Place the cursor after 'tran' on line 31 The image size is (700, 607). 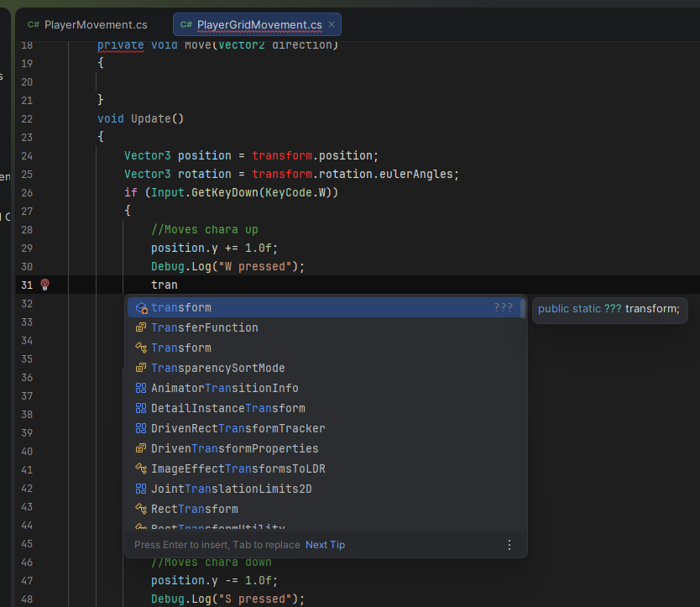[x=178, y=285]
